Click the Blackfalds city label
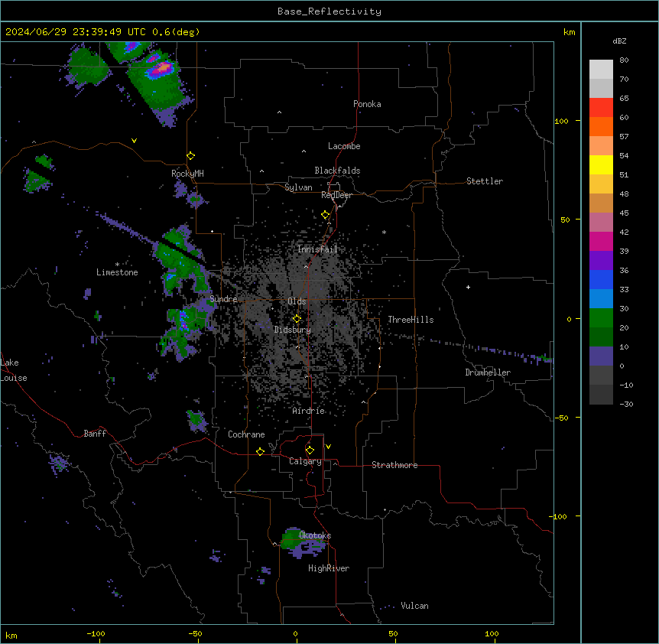 pyautogui.click(x=337, y=171)
